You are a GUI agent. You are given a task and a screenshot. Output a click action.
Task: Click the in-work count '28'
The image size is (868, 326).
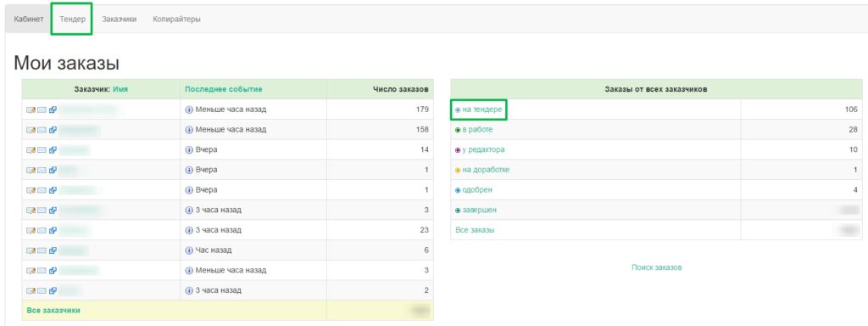pos(853,130)
